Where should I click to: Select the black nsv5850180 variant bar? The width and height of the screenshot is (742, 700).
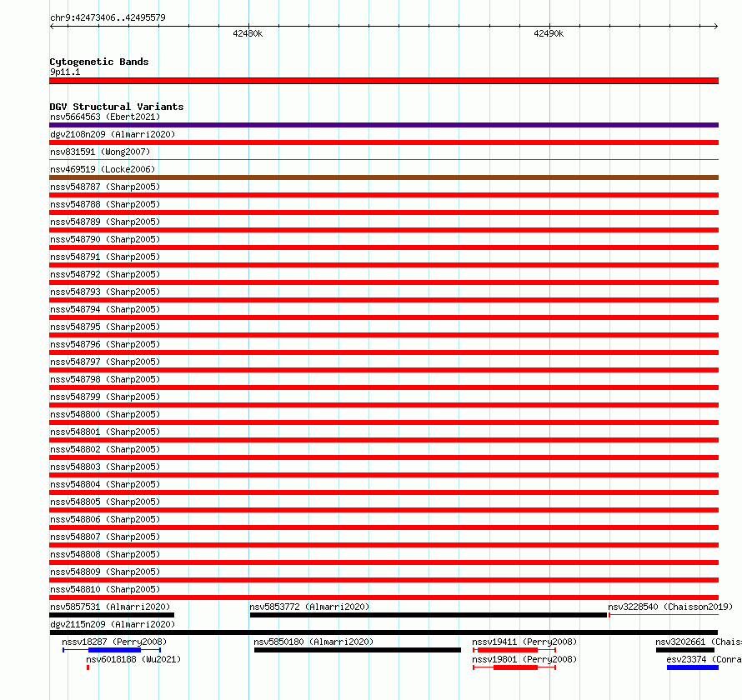pos(358,650)
